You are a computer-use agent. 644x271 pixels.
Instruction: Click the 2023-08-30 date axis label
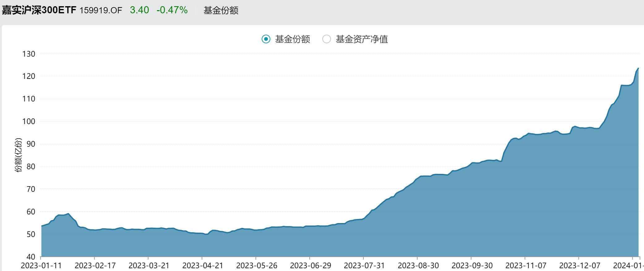click(418, 265)
